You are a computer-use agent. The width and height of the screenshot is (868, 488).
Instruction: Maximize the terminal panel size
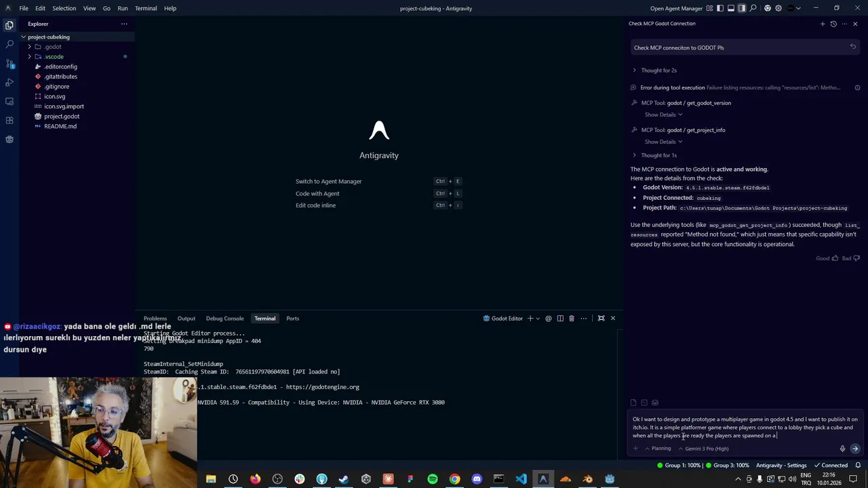click(601, 319)
